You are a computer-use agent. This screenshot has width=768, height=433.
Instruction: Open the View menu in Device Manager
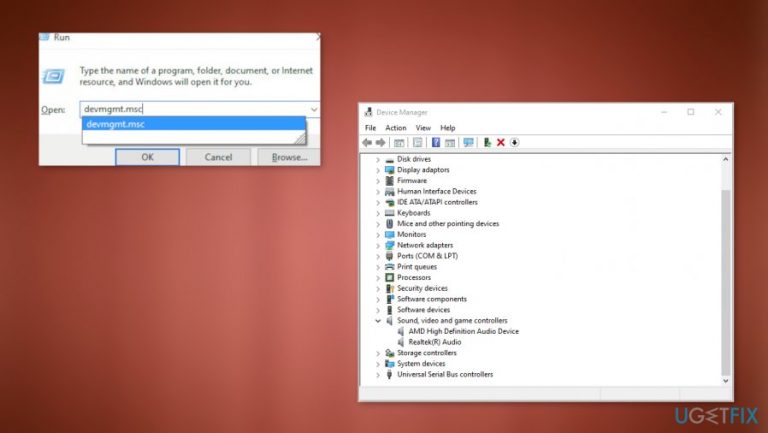(x=423, y=128)
